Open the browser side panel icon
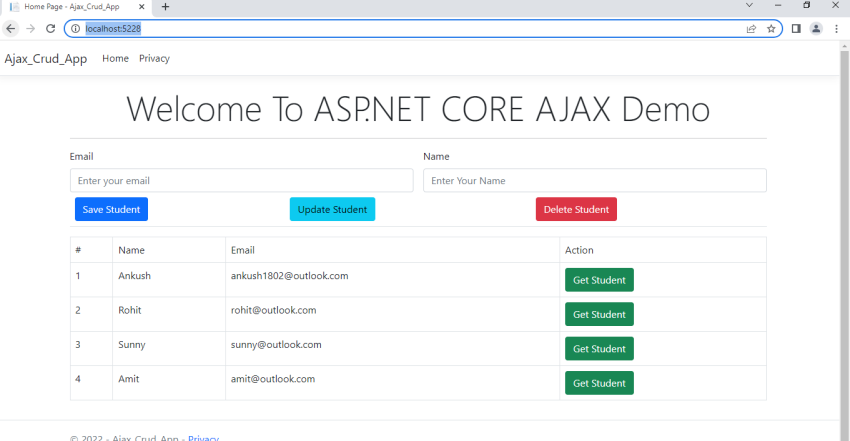 pos(796,29)
